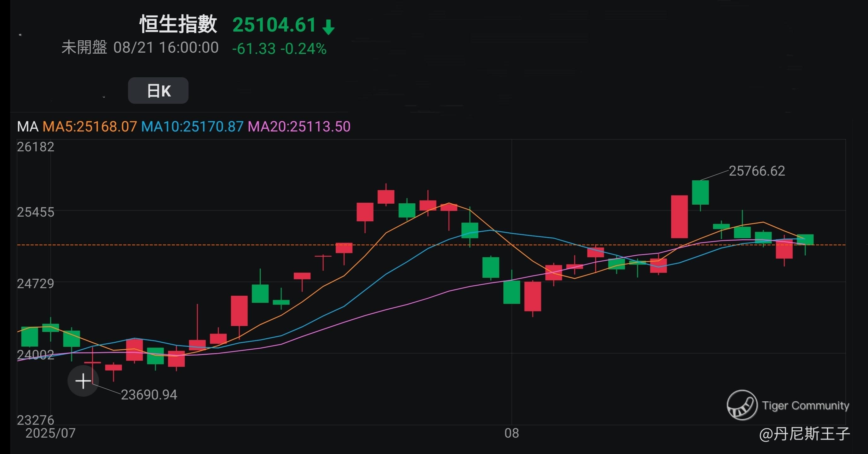Click the 2025/07 date axis label

(x=50, y=433)
